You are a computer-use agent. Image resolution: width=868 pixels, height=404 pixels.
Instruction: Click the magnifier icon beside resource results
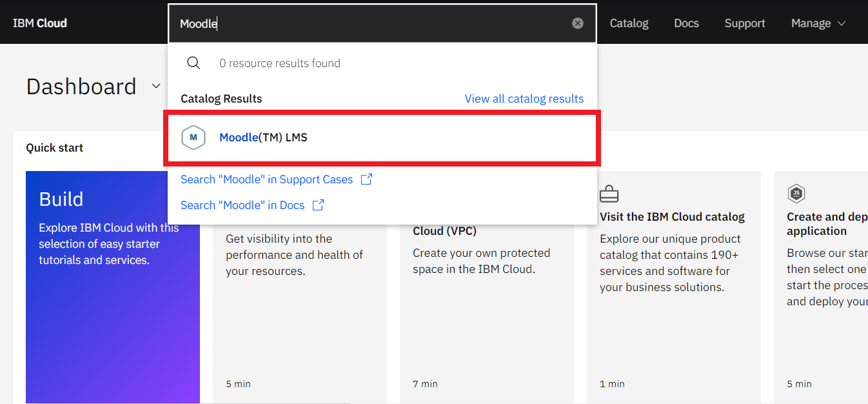[x=193, y=63]
